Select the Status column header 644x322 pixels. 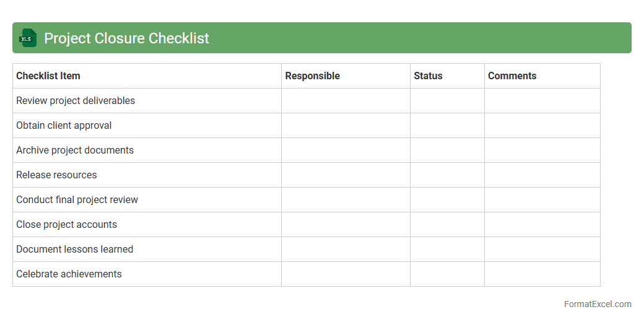pos(428,76)
